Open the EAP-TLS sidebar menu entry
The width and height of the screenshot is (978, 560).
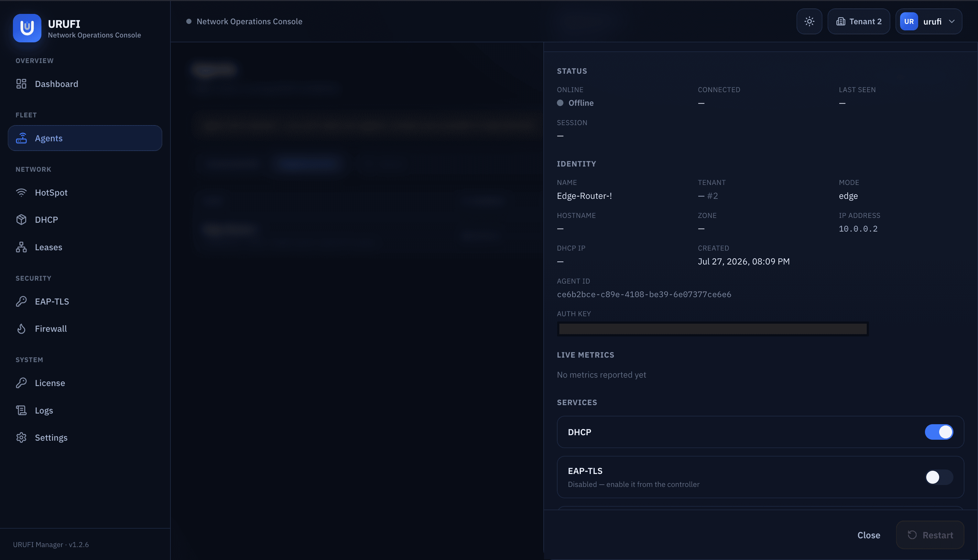click(85, 301)
